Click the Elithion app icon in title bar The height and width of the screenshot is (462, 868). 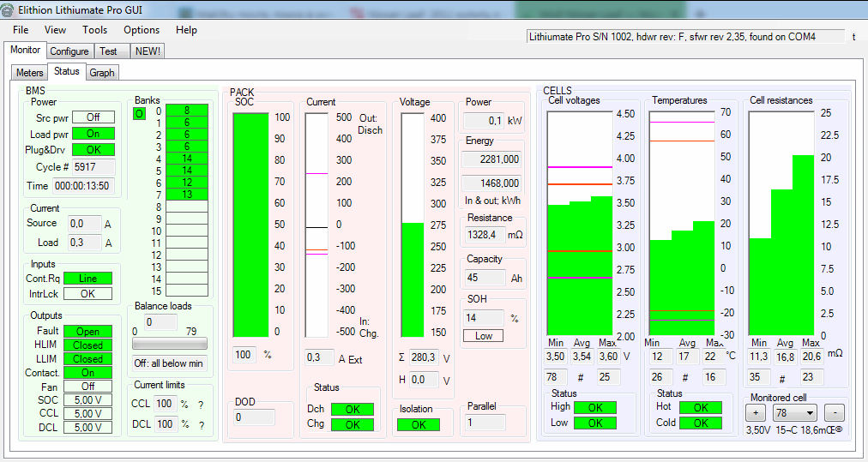9,9
